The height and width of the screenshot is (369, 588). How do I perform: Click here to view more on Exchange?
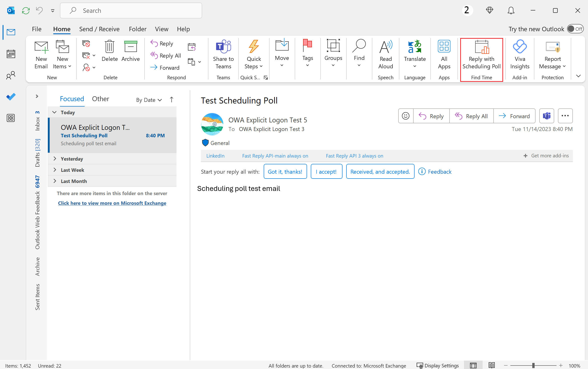(112, 203)
